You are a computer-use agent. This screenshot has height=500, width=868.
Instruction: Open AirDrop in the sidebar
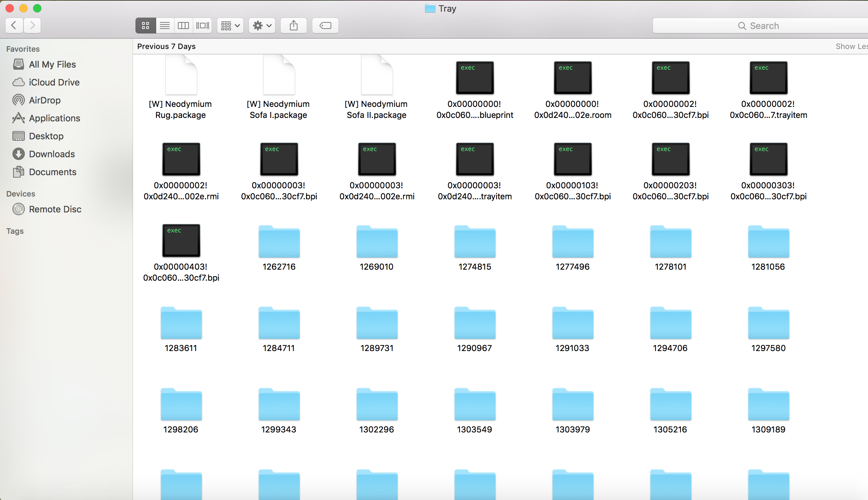coord(45,100)
